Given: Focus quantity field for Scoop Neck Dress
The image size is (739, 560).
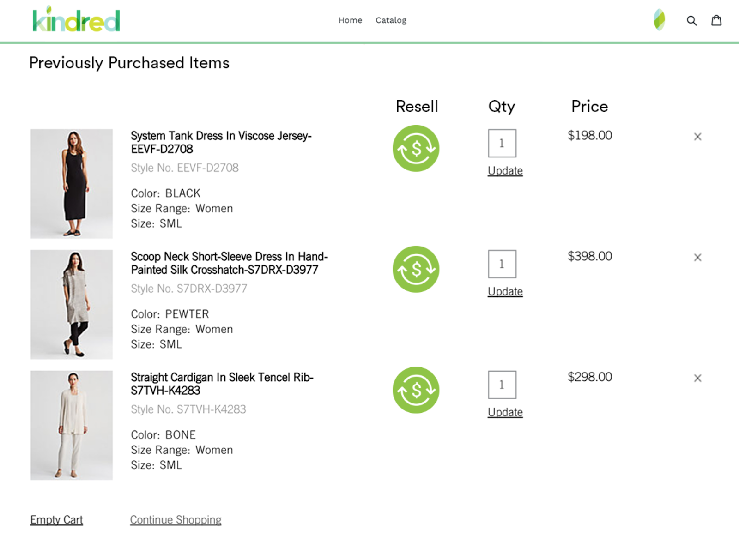Looking at the screenshot, I should tap(502, 264).
